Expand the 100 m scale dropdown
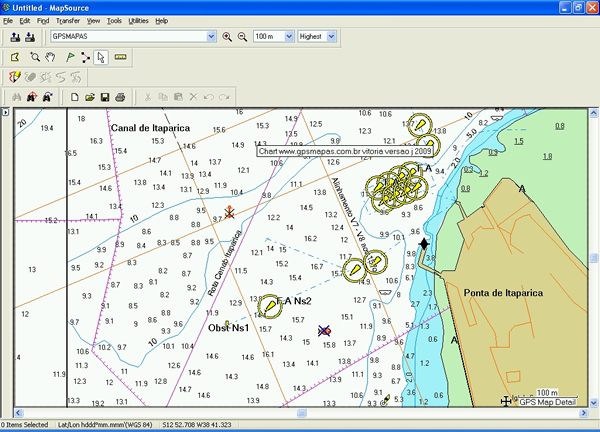Screen dimensions: 600x432 (x=288, y=37)
